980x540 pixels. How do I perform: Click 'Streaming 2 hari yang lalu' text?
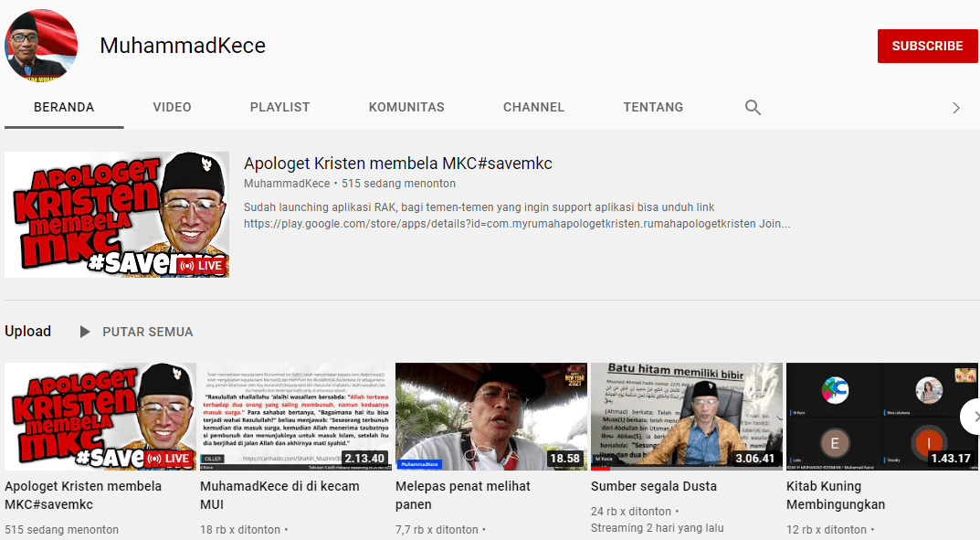tap(658, 528)
